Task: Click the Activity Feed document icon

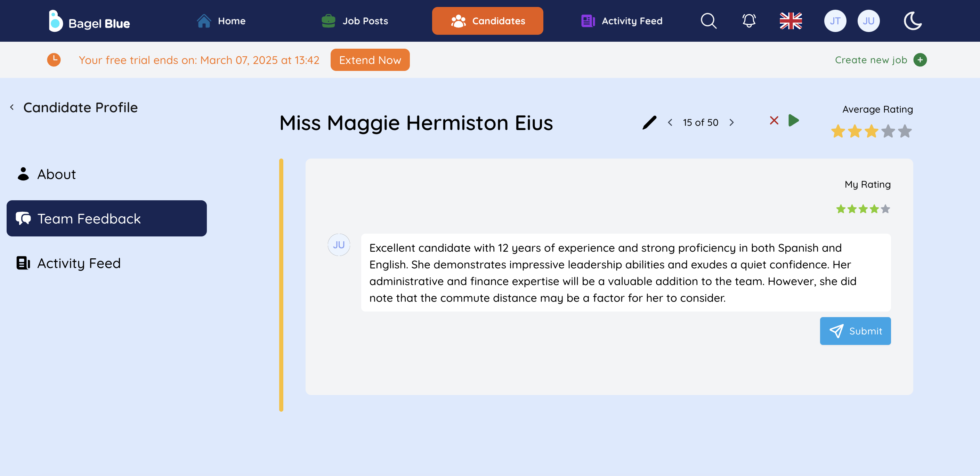Action: point(24,262)
